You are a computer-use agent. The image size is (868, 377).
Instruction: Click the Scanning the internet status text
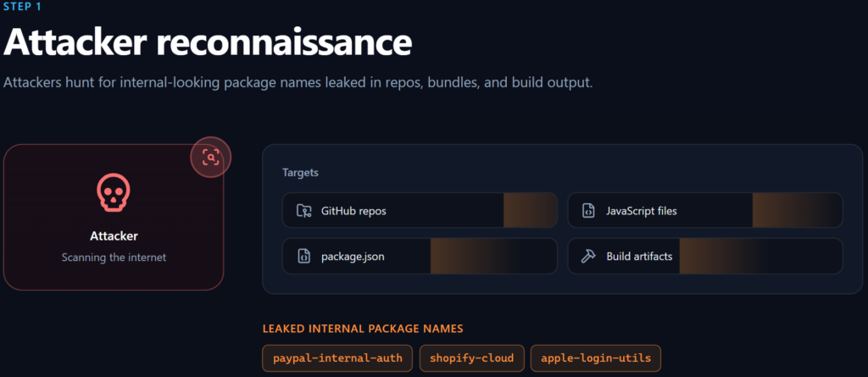click(x=114, y=258)
